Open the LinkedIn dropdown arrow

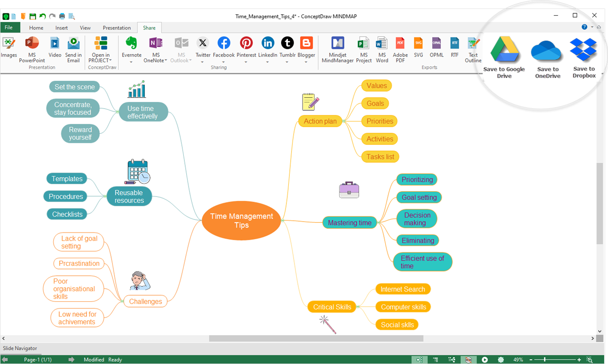point(267,62)
